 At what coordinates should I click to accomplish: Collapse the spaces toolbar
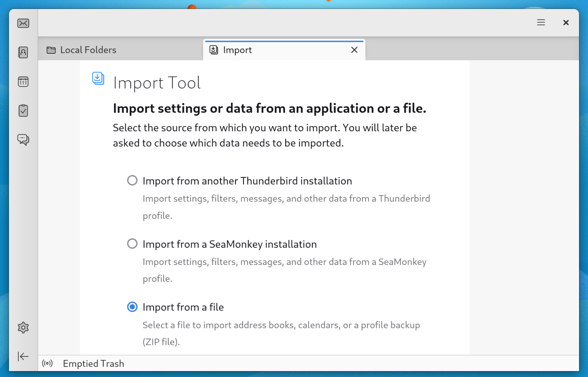pyautogui.click(x=23, y=356)
